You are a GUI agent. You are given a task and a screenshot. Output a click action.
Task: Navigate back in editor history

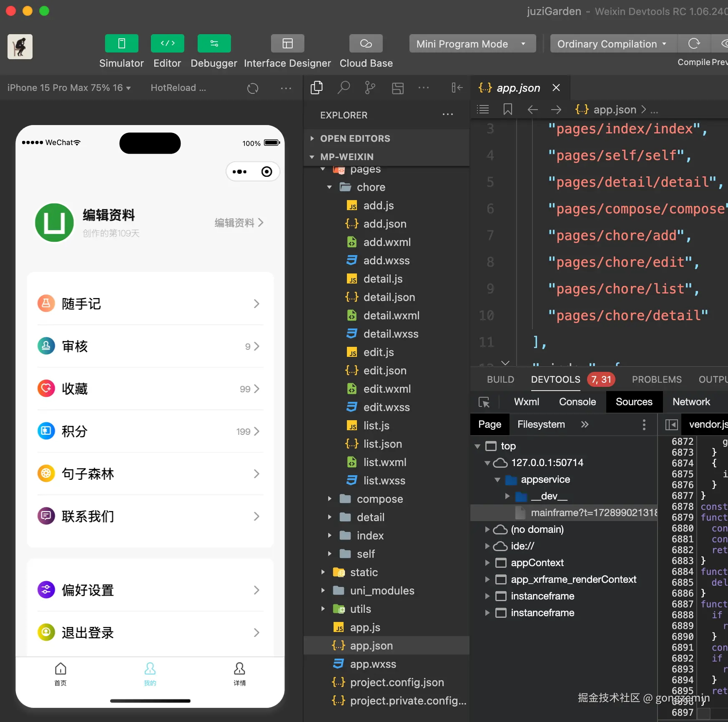533,110
